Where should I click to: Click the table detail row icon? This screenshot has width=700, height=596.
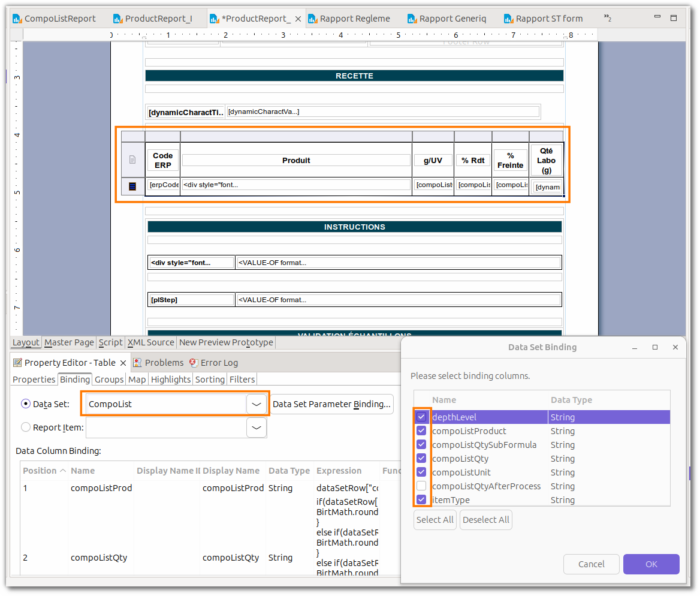click(x=132, y=186)
